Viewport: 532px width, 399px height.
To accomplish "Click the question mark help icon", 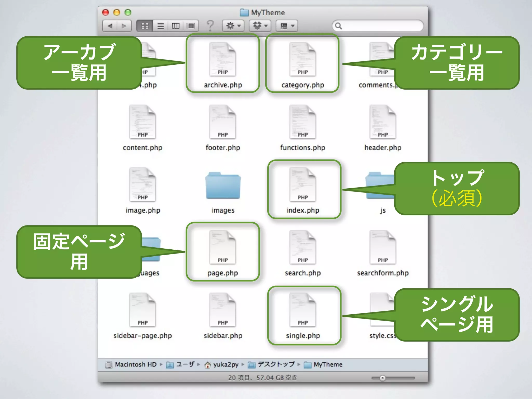I will [x=210, y=26].
